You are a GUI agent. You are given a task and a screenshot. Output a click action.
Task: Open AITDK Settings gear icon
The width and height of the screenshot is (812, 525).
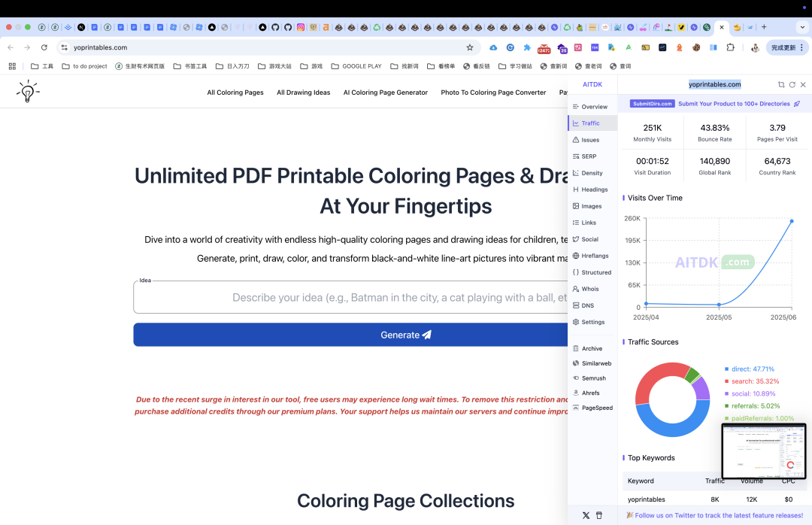pos(576,323)
